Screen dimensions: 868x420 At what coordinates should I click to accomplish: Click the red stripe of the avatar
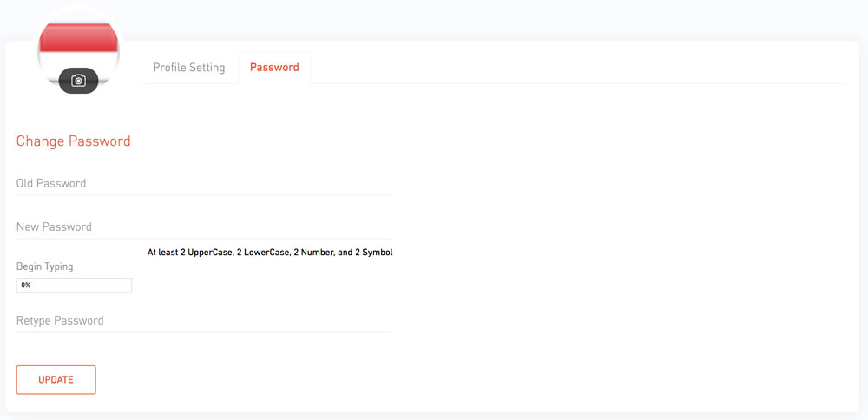[78, 37]
